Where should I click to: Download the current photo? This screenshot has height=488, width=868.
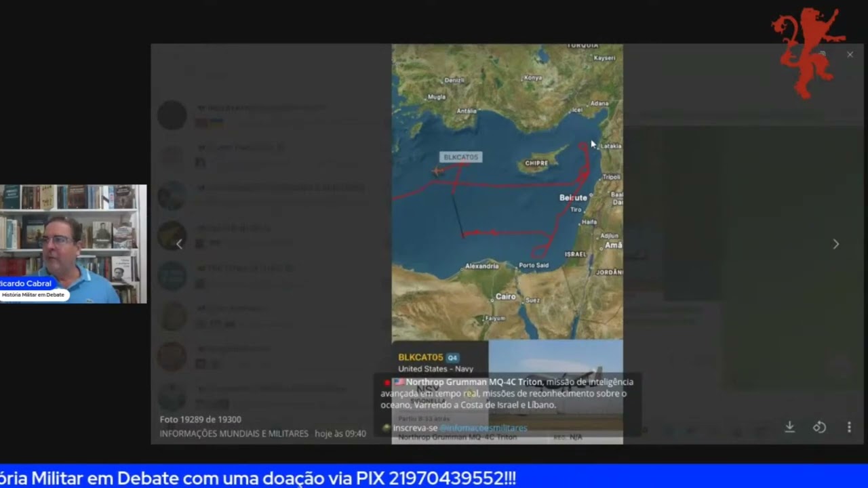(789, 427)
